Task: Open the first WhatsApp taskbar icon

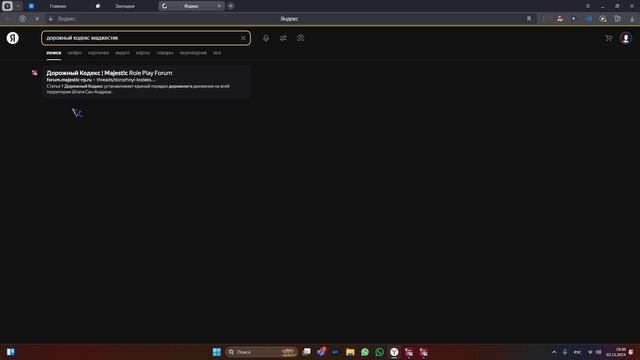Action: click(x=365, y=352)
